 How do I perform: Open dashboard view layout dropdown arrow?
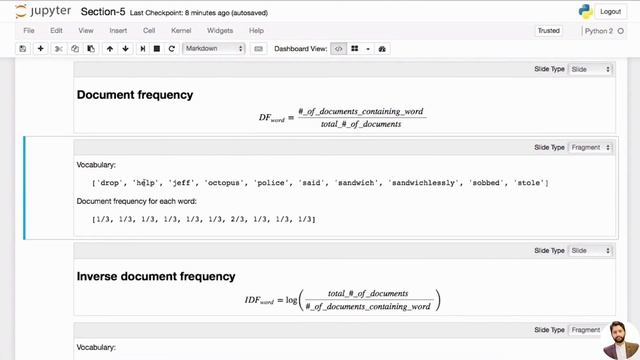click(368, 49)
